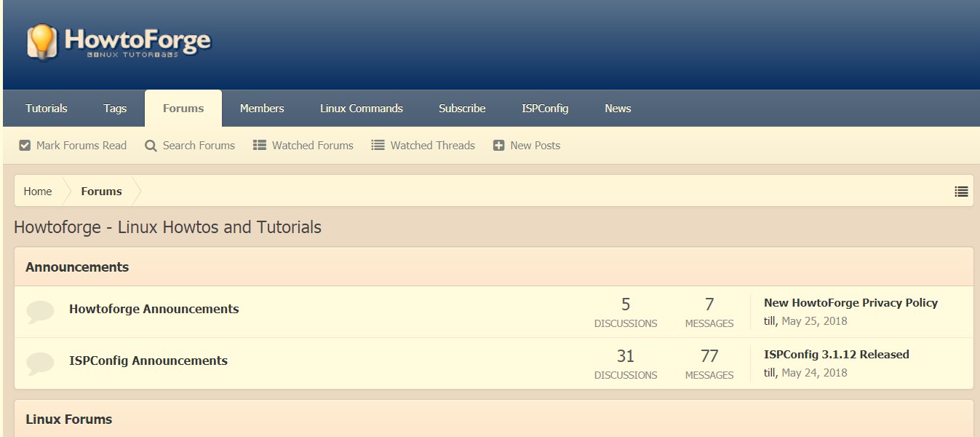Image resolution: width=980 pixels, height=437 pixels.
Task: Select the Forums tab
Action: point(183,109)
